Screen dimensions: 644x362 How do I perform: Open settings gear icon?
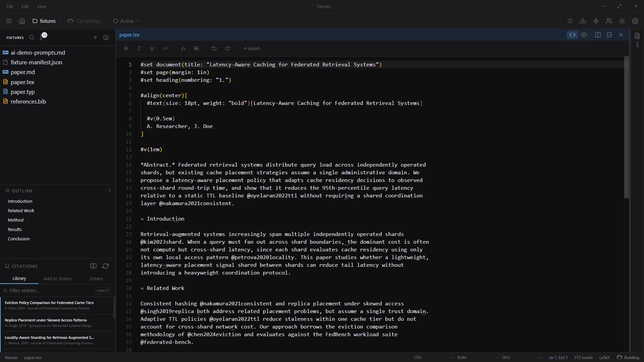(x=635, y=21)
